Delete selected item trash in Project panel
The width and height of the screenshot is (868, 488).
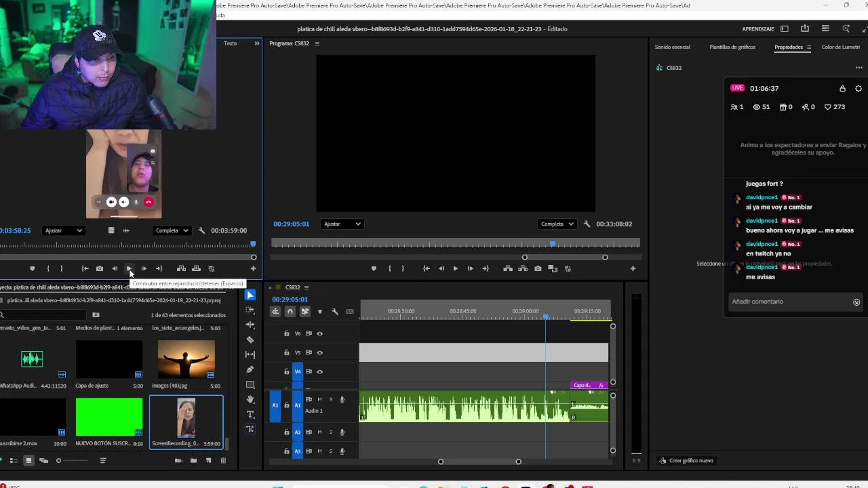(223, 460)
